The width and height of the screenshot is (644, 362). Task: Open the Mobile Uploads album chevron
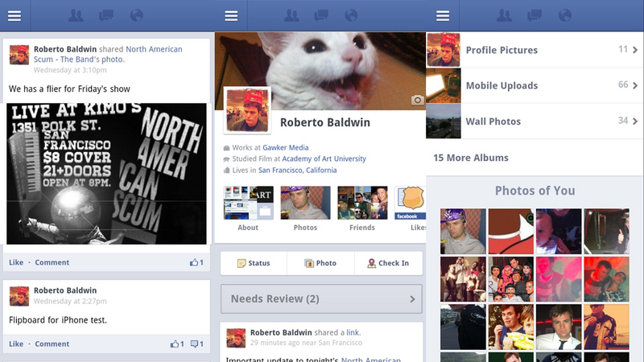pos(635,85)
